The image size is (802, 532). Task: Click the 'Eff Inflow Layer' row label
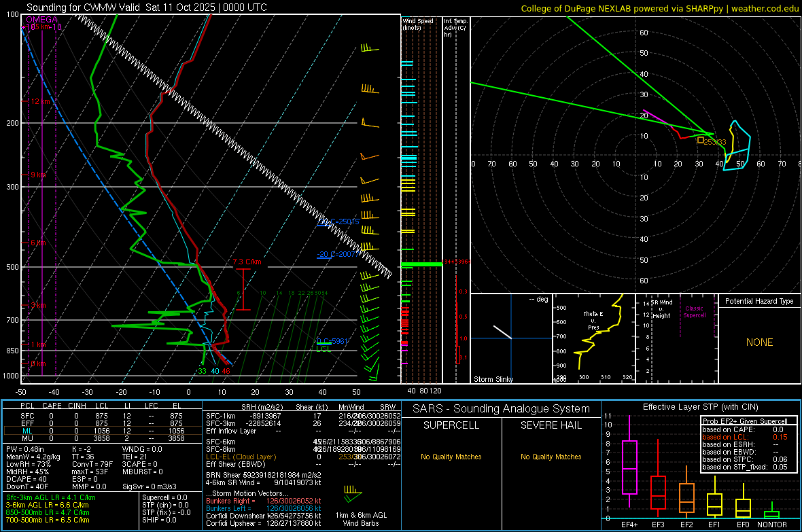[x=232, y=431]
